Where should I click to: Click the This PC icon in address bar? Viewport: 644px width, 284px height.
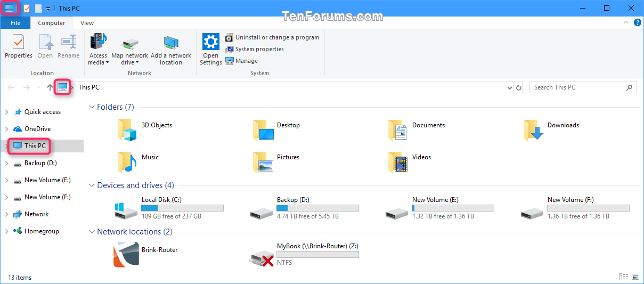tap(63, 87)
